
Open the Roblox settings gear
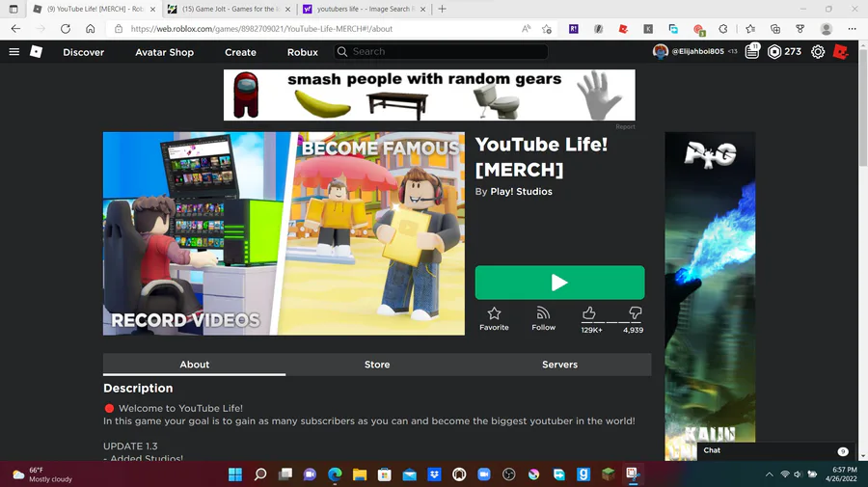(x=818, y=51)
